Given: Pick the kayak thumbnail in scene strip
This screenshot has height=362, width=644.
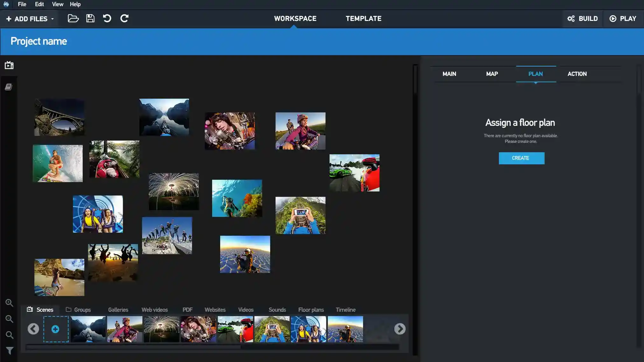Looking at the screenshot, I should point(88,329).
